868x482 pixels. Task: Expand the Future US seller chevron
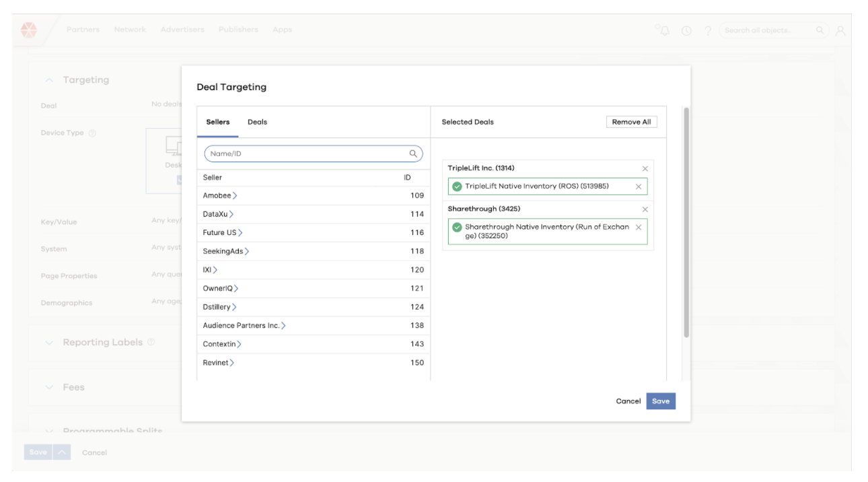[240, 233]
